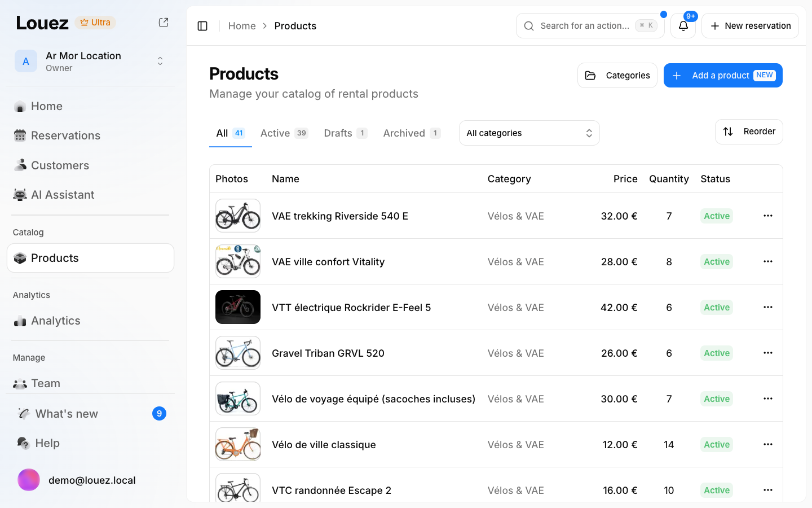Switch to the Archived tab
Image resolution: width=812 pixels, height=508 pixels.
click(x=412, y=133)
